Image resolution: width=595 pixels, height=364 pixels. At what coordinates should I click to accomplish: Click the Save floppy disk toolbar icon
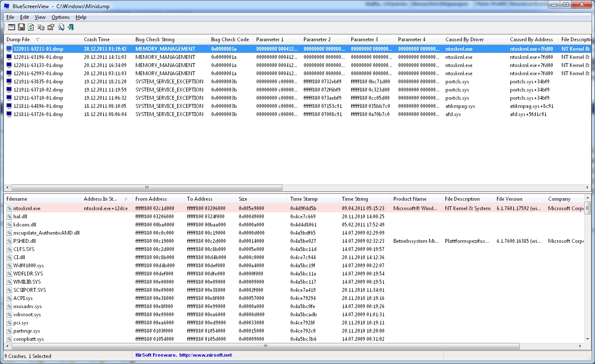(21, 28)
